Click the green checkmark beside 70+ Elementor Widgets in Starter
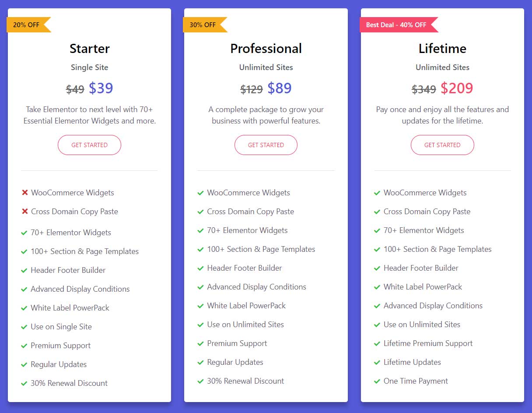The height and width of the screenshot is (413, 532). (24, 230)
